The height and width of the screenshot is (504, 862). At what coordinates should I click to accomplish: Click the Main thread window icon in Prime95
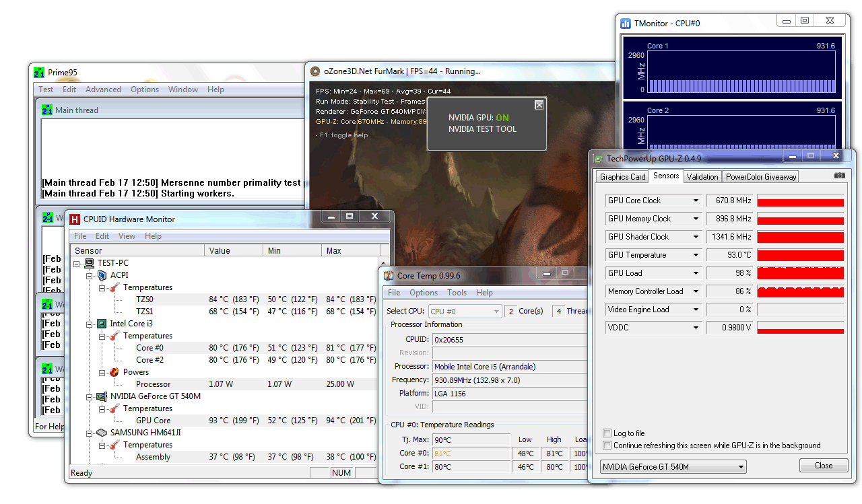click(x=47, y=110)
